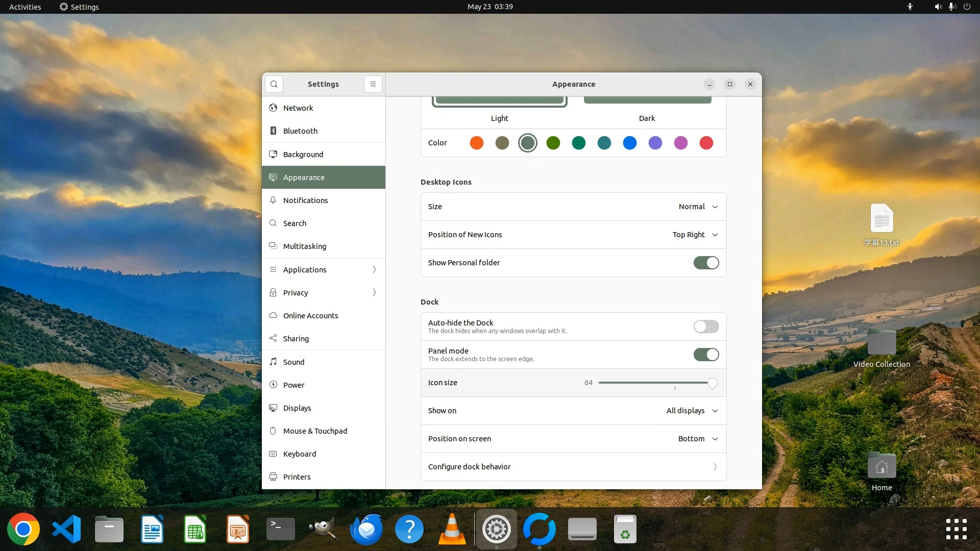Viewport: 980px width, 551px height.
Task: Pick the blue accent color swatch
Action: click(x=630, y=143)
